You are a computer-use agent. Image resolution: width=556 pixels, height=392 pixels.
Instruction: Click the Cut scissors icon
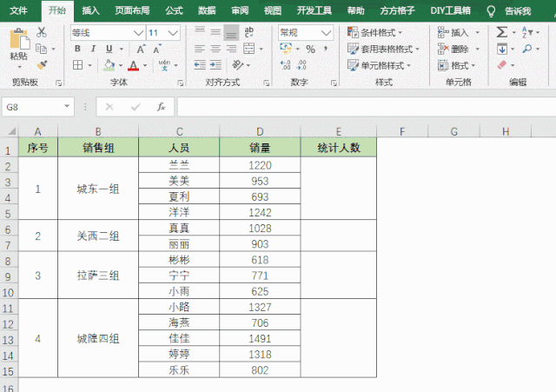(x=42, y=32)
